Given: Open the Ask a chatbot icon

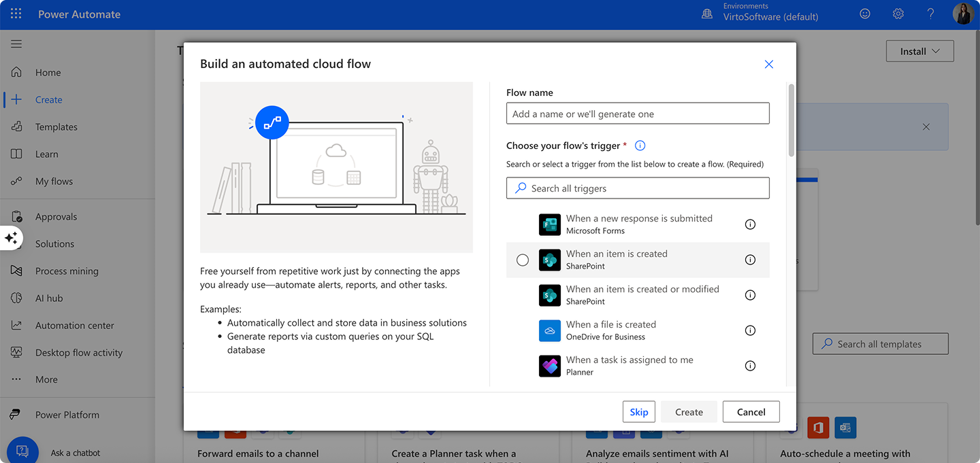Looking at the screenshot, I should pos(22,450).
